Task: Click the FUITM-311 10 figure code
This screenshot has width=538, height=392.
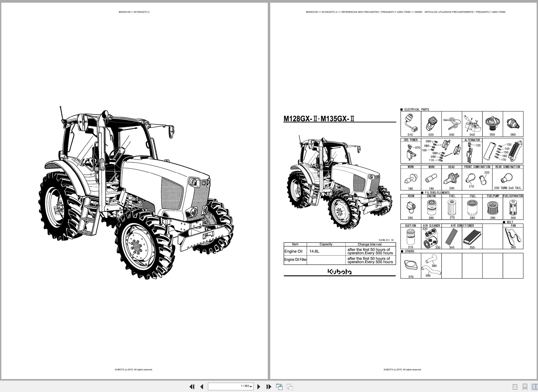Action: click(x=386, y=240)
